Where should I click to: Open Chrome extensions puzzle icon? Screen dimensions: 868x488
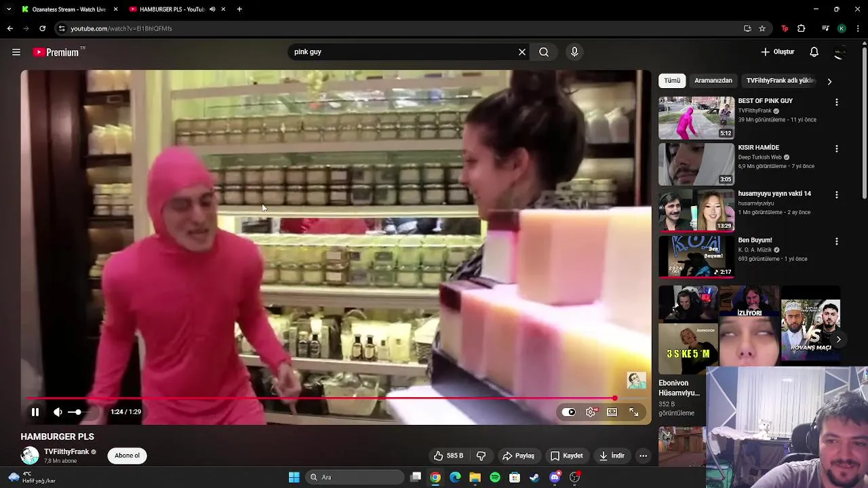[x=802, y=28]
